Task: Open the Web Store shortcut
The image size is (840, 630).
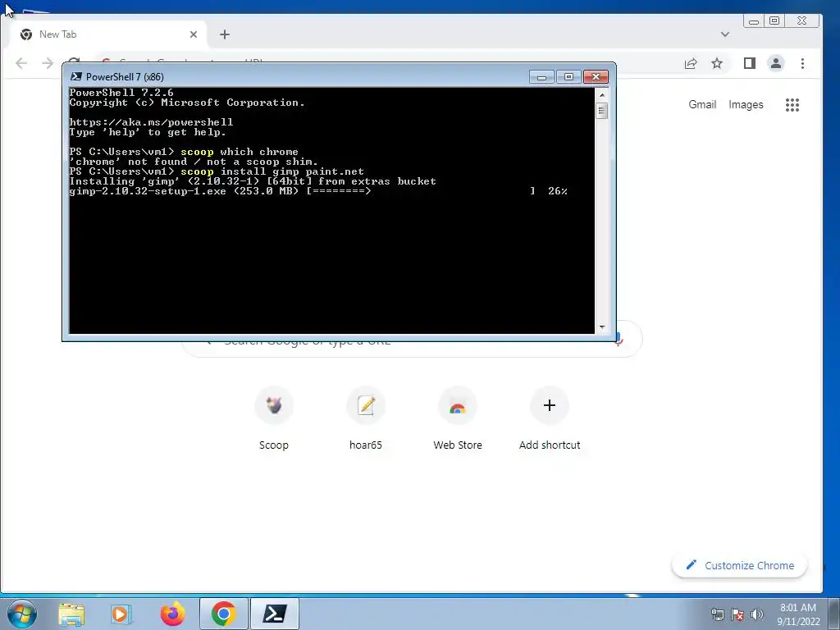Action: coord(458,418)
